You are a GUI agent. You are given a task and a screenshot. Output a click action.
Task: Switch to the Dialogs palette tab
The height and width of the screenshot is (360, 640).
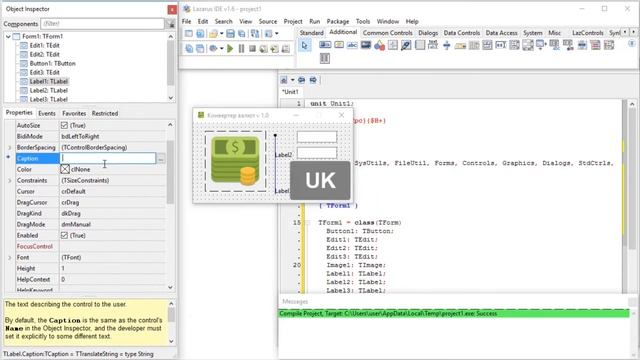(428, 33)
